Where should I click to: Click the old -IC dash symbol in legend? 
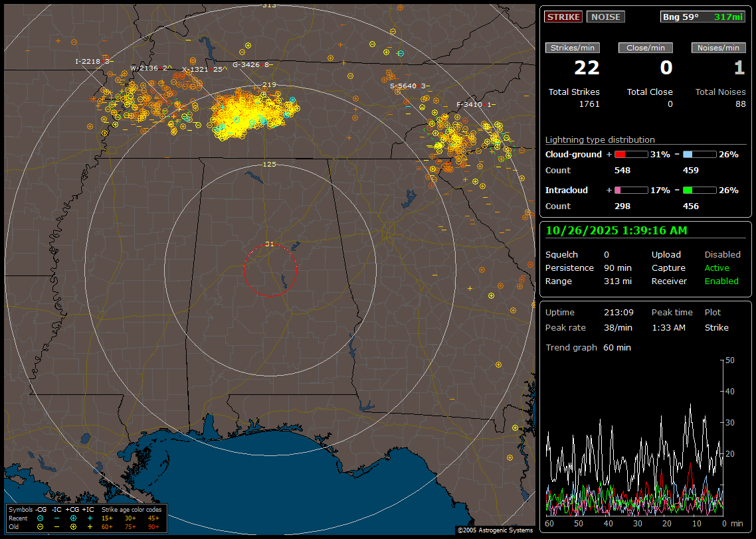(x=57, y=526)
